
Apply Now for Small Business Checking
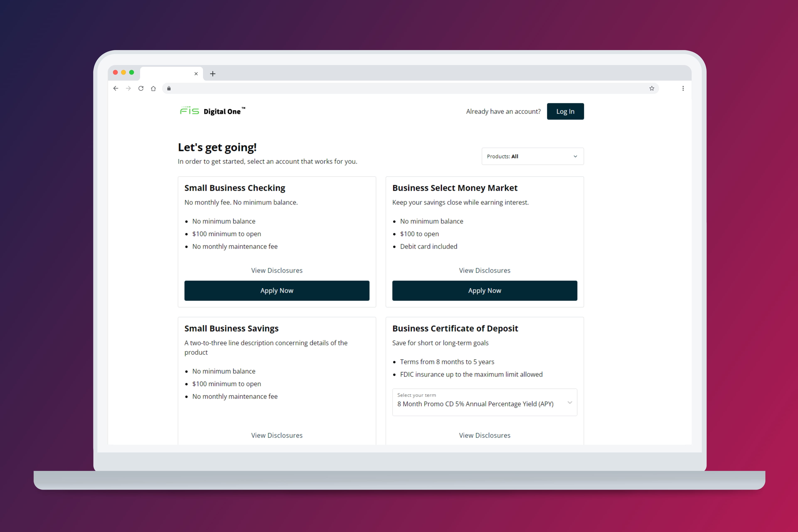click(277, 291)
